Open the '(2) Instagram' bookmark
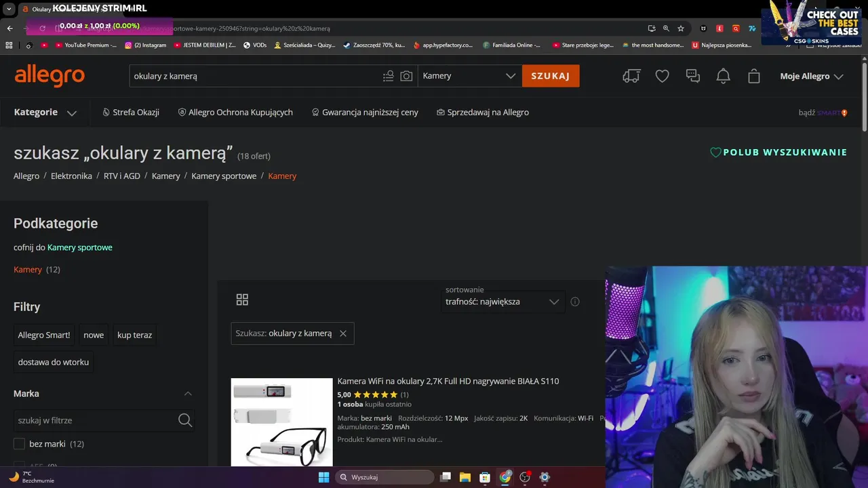 (x=145, y=45)
